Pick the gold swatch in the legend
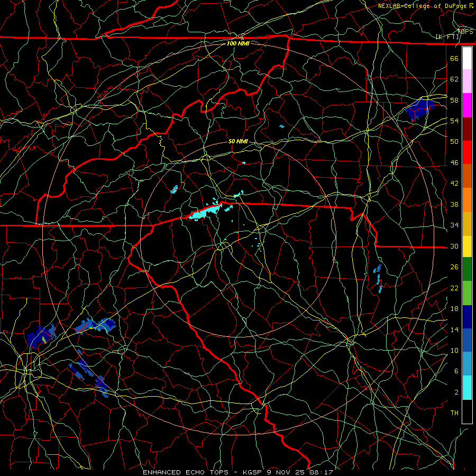Screen dimensions: 476x476 [467, 224]
